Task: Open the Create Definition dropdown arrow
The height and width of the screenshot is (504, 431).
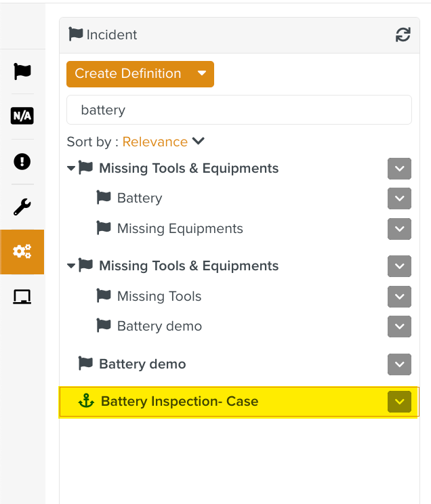Action: pyautogui.click(x=201, y=74)
